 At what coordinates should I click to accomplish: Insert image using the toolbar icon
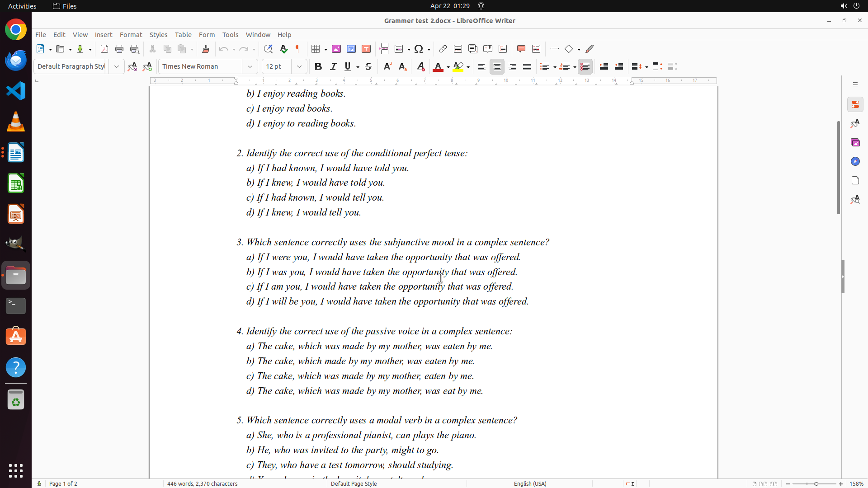[336, 49]
